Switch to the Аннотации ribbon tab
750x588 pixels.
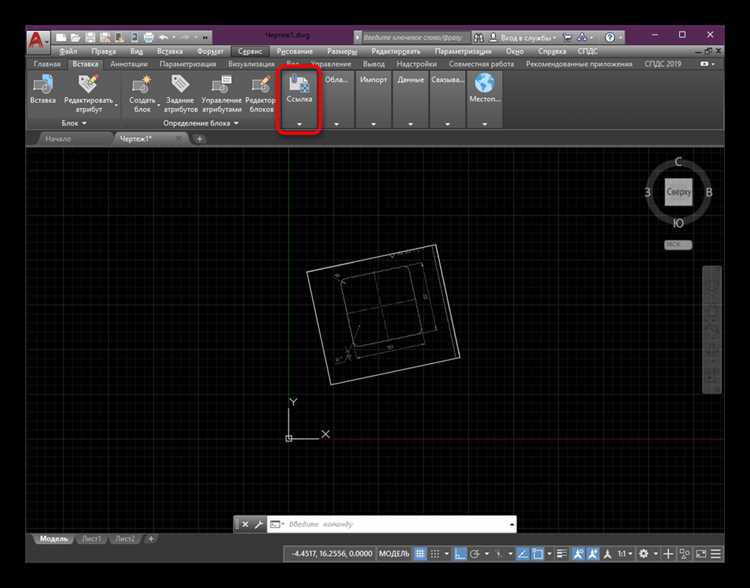tap(129, 64)
